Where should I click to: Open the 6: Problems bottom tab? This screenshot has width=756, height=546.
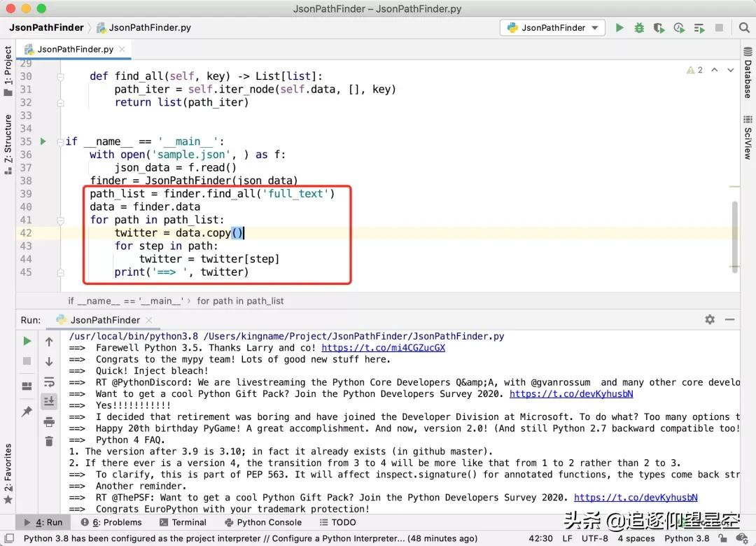pyautogui.click(x=111, y=522)
